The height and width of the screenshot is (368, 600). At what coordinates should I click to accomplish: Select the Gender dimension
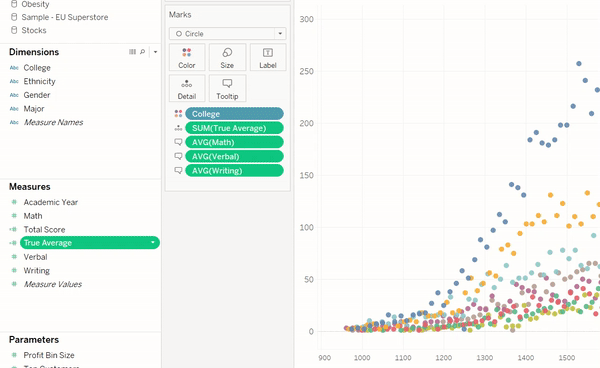click(37, 95)
